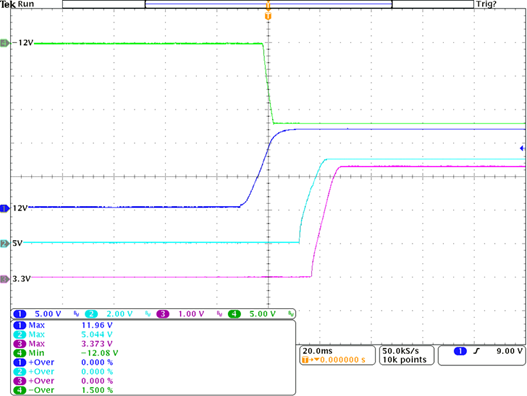Click the Trig? status indicator
The image size is (527, 396).
point(486,4)
